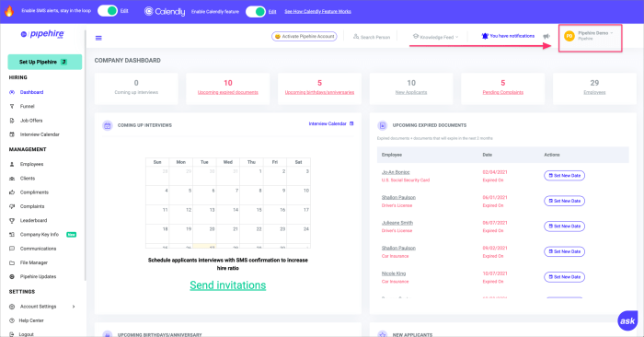The image size is (644, 337).
Task: Open Job Offers in sidebar
Action: (x=31, y=121)
